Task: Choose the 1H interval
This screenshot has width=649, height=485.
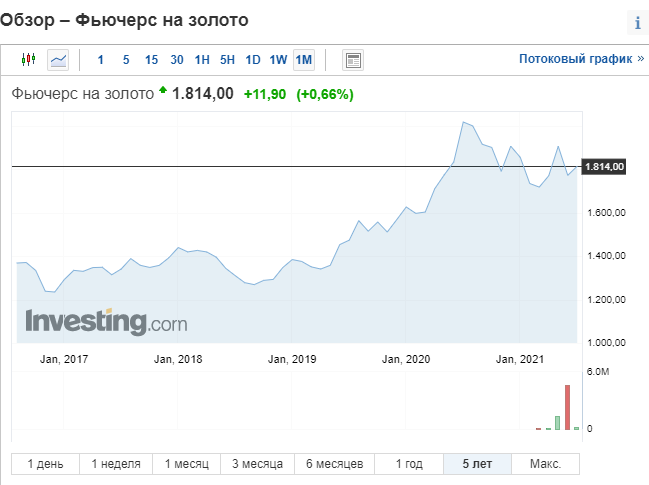Action: 202,60
